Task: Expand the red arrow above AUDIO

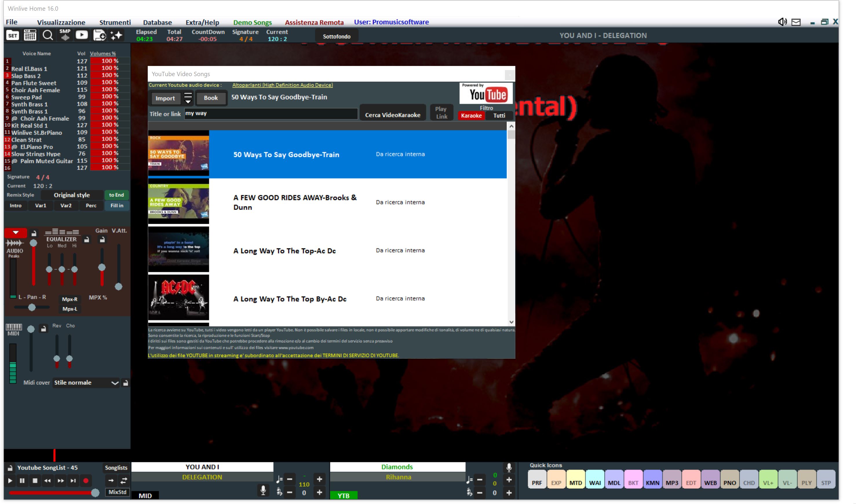Action: pos(16,233)
